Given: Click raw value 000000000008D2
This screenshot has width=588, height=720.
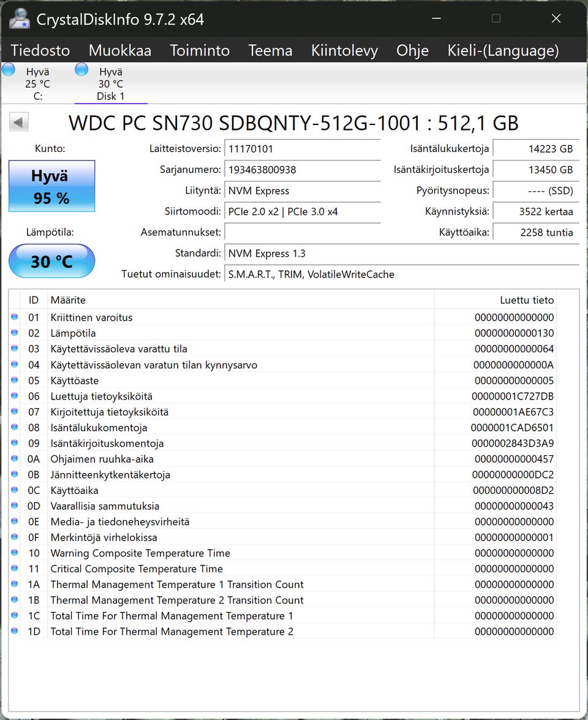Looking at the screenshot, I should click(513, 490).
